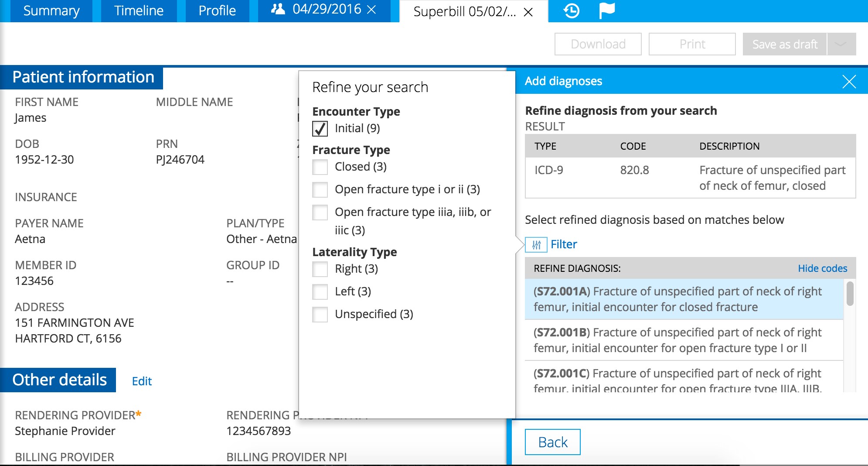
Task: Expand the Save as draft dropdown arrow
Action: click(x=841, y=44)
